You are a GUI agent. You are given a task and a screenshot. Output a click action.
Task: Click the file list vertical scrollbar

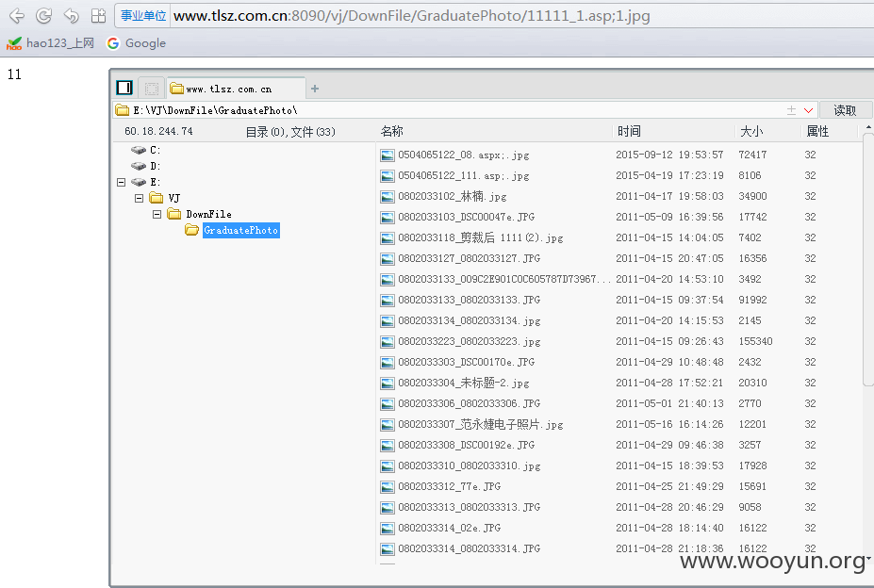pos(867,259)
